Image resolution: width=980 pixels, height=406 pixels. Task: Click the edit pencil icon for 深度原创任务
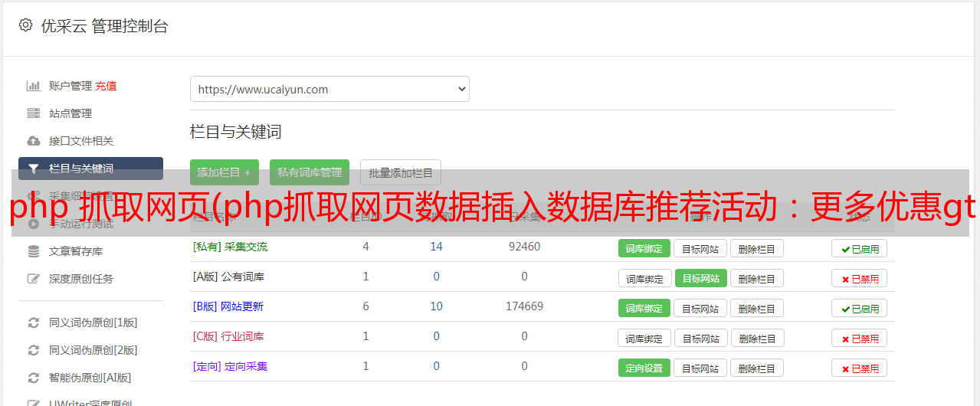[x=34, y=279]
